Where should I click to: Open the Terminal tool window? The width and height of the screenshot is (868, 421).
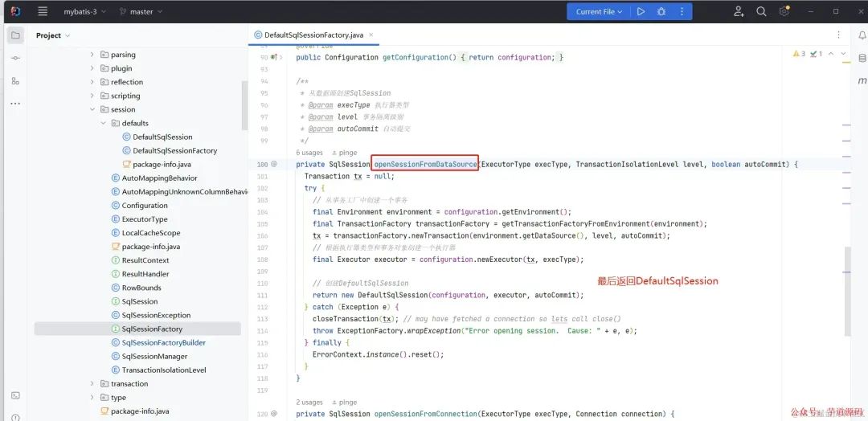pos(15,395)
